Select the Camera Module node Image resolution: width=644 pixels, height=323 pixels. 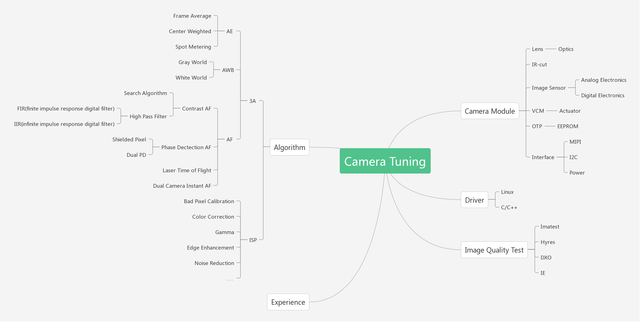point(490,111)
